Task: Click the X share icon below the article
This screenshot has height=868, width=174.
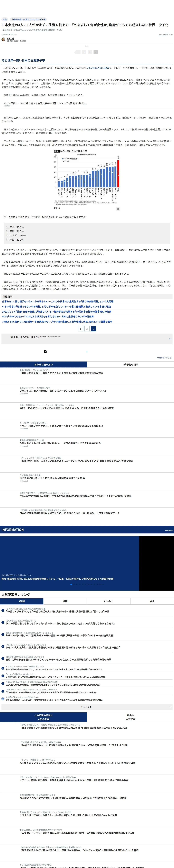Action: [x=45, y=352]
